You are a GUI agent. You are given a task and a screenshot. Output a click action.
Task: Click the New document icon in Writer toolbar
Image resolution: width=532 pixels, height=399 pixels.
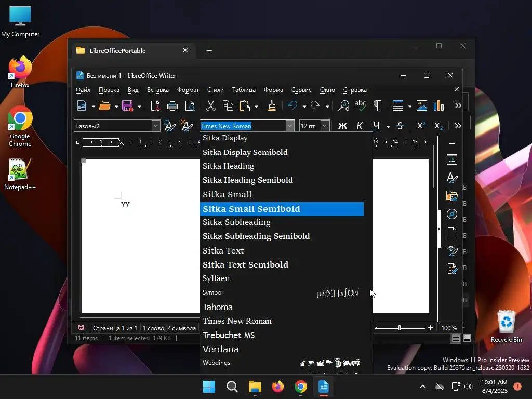[82, 106]
